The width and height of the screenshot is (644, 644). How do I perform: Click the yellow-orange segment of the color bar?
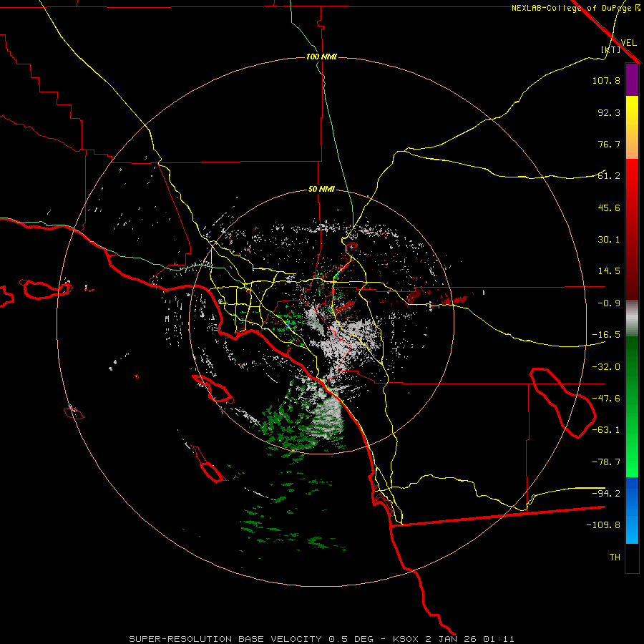pyautogui.click(x=632, y=127)
